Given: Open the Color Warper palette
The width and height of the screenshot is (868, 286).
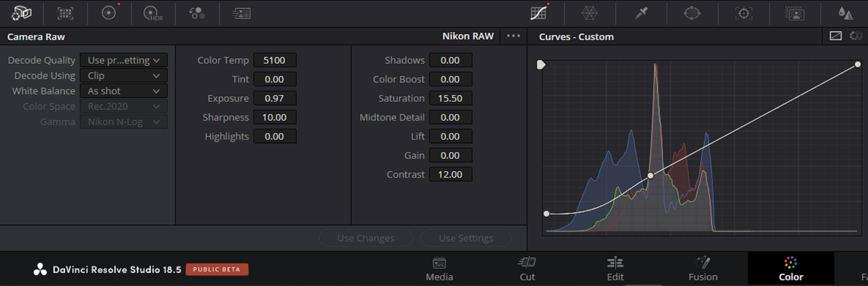Looking at the screenshot, I should (x=590, y=13).
